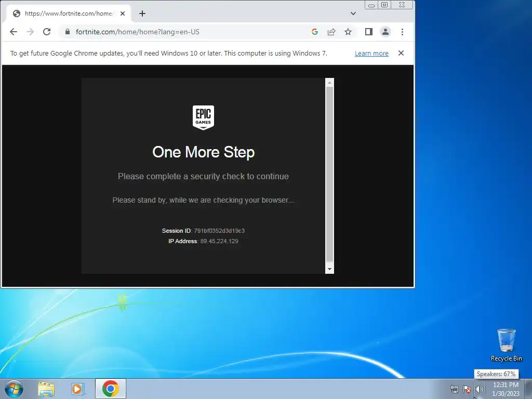Bookmark this tab with the star icon
The image size is (532, 399).
click(348, 32)
